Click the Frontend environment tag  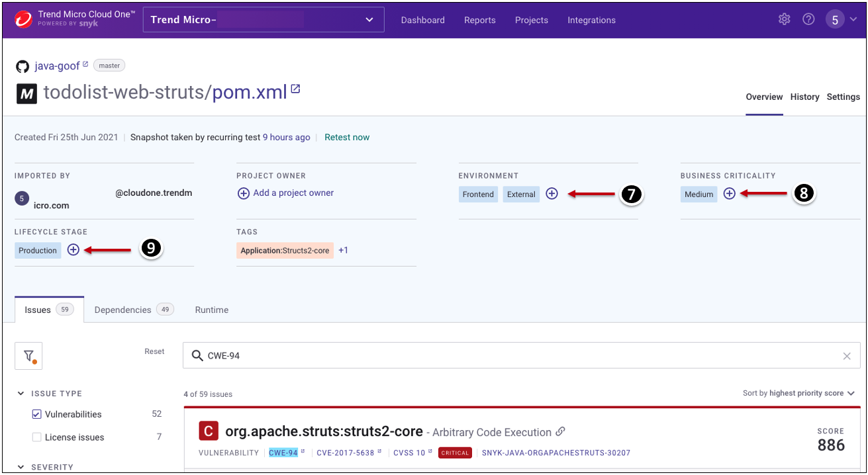(x=478, y=194)
